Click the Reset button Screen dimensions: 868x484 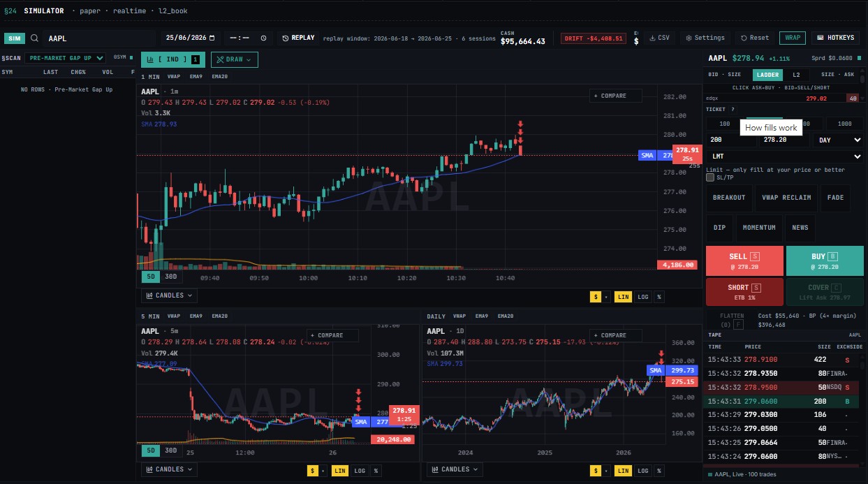tap(755, 38)
